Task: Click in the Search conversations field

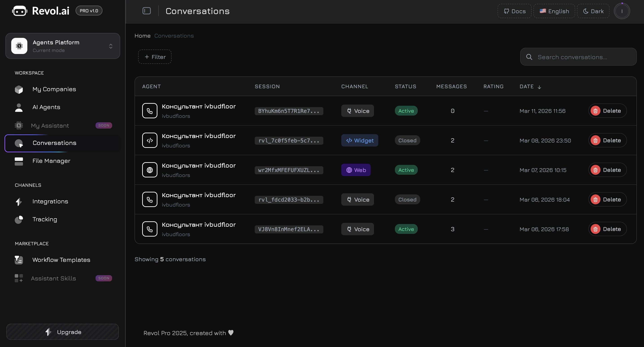Action: (x=578, y=57)
